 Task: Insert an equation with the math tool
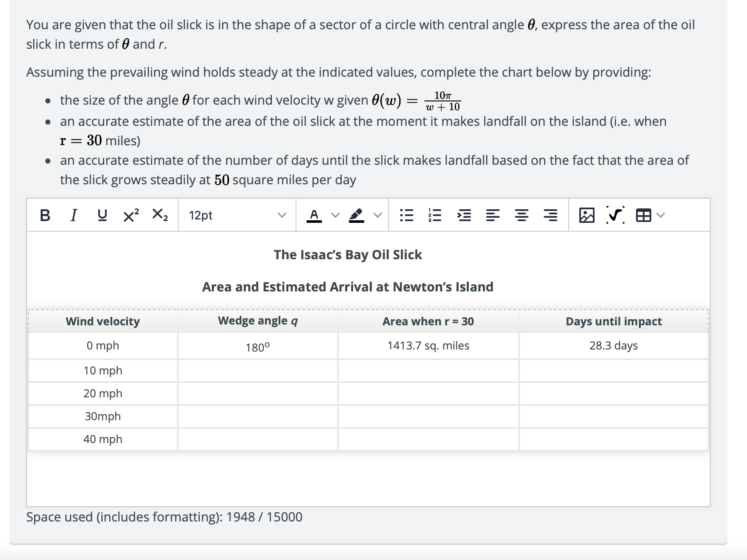pyautogui.click(x=614, y=216)
